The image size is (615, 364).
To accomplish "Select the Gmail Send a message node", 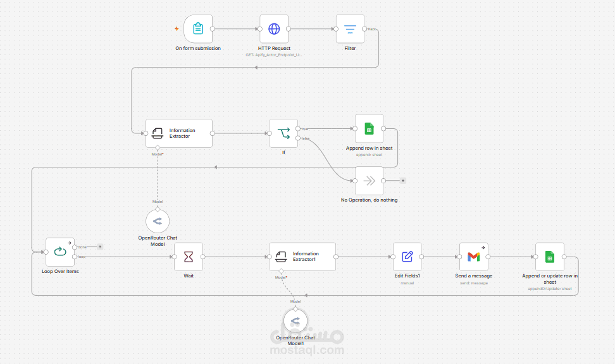I will click(x=474, y=257).
